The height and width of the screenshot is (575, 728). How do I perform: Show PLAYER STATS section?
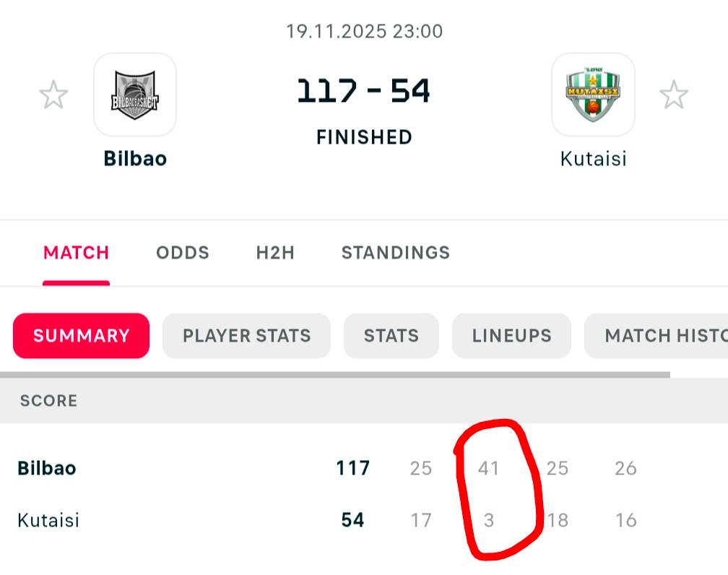point(246,336)
